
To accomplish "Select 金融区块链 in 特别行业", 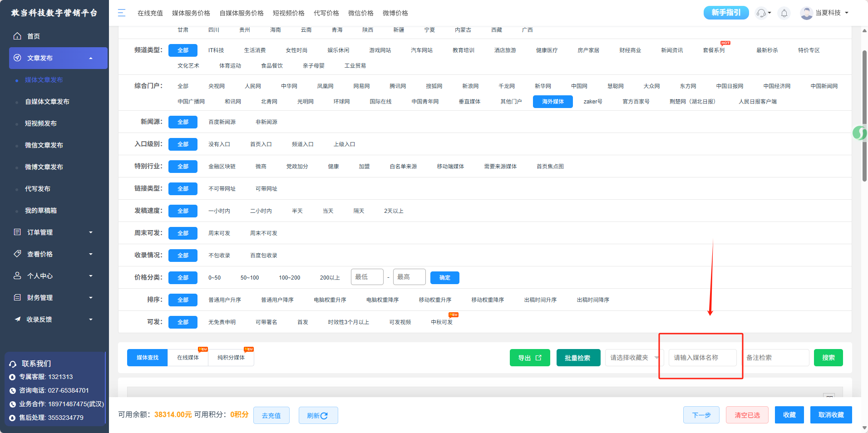I will click(222, 167).
